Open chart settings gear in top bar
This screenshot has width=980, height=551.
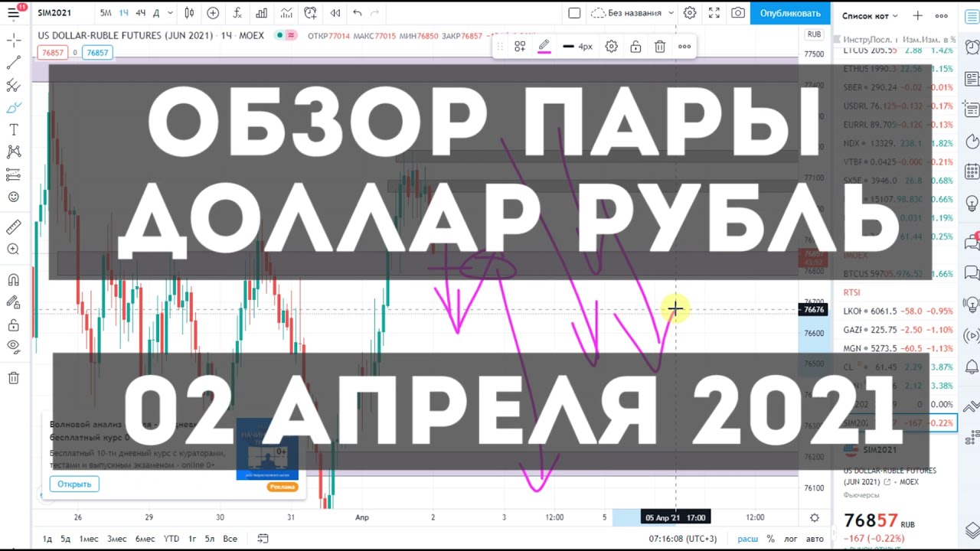pyautogui.click(x=690, y=13)
